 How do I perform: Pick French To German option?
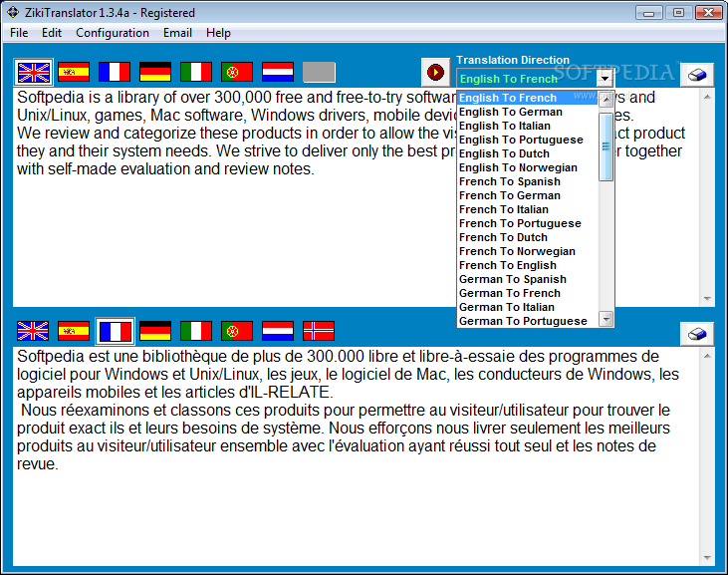pos(528,195)
